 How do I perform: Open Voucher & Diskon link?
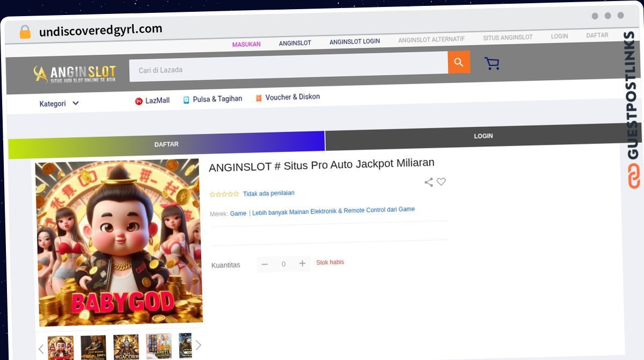point(288,97)
